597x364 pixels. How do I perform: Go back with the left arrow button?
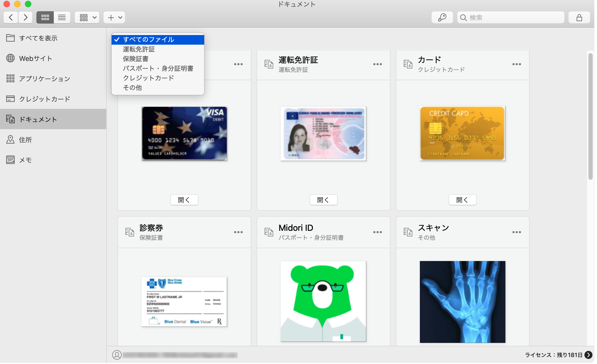(11, 18)
